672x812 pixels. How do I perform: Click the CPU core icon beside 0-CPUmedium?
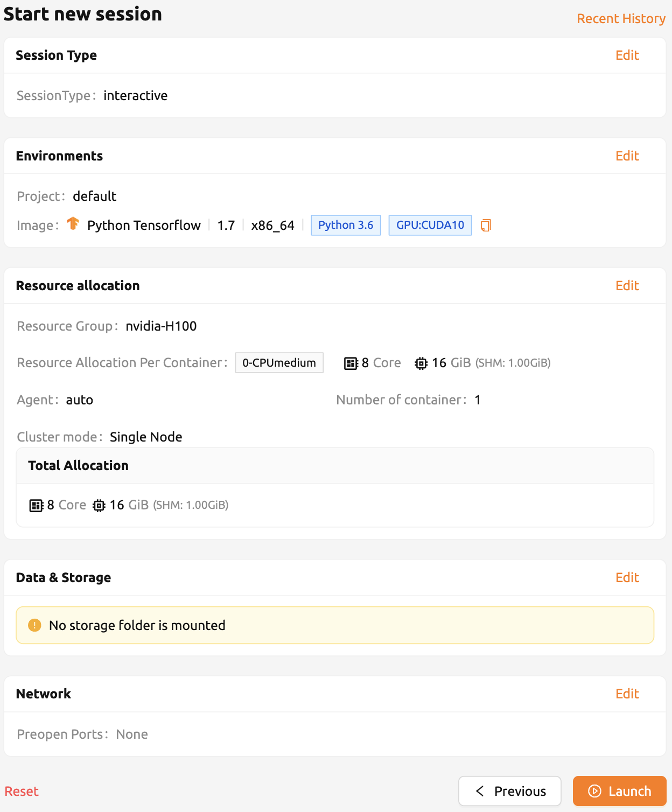351,363
